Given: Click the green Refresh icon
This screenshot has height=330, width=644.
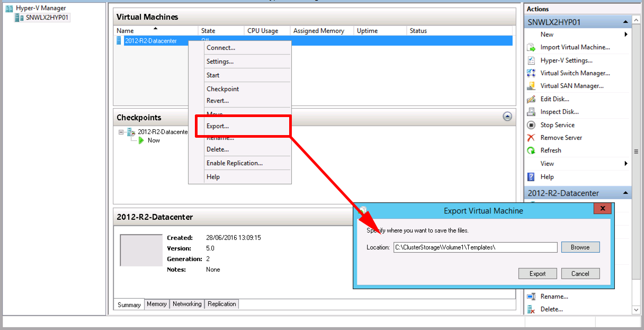Looking at the screenshot, I should (531, 150).
